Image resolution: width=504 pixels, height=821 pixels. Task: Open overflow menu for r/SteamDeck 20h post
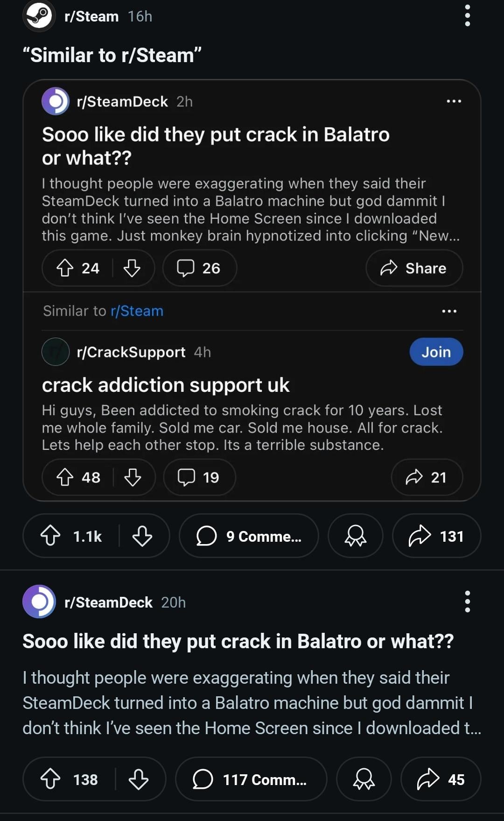[467, 602]
